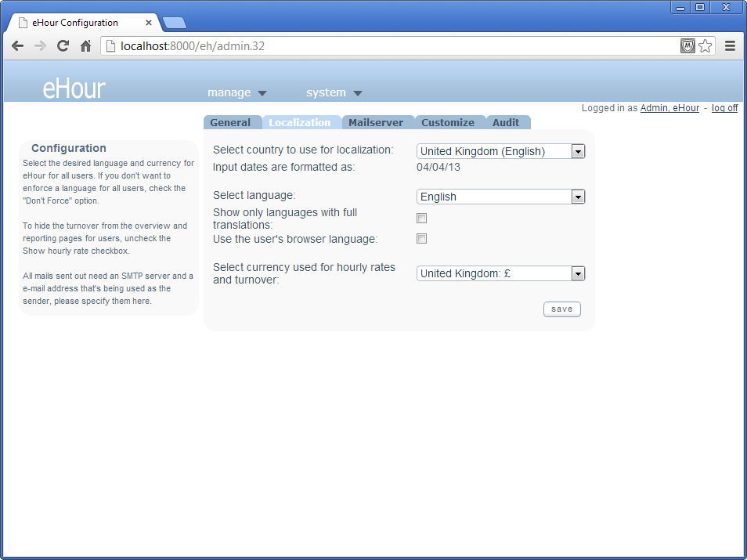Tick 'Show only languages with full translations' checkbox
Viewport: 747px width, 560px height.
click(x=421, y=219)
